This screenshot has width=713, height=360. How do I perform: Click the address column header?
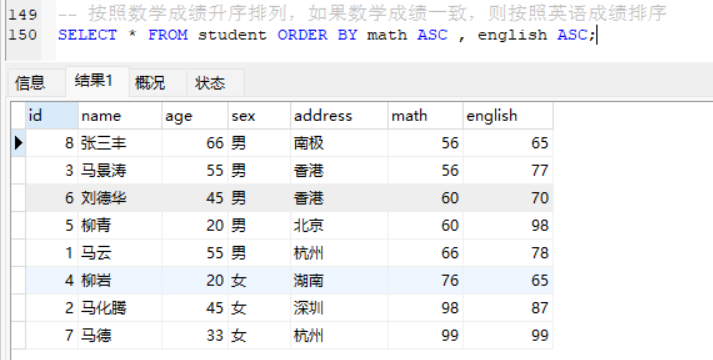pos(339,115)
